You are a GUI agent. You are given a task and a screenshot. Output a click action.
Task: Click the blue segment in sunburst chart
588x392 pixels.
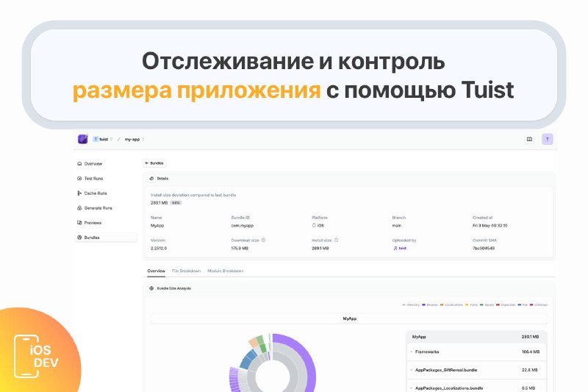pyautogui.click(x=248, y=360)
